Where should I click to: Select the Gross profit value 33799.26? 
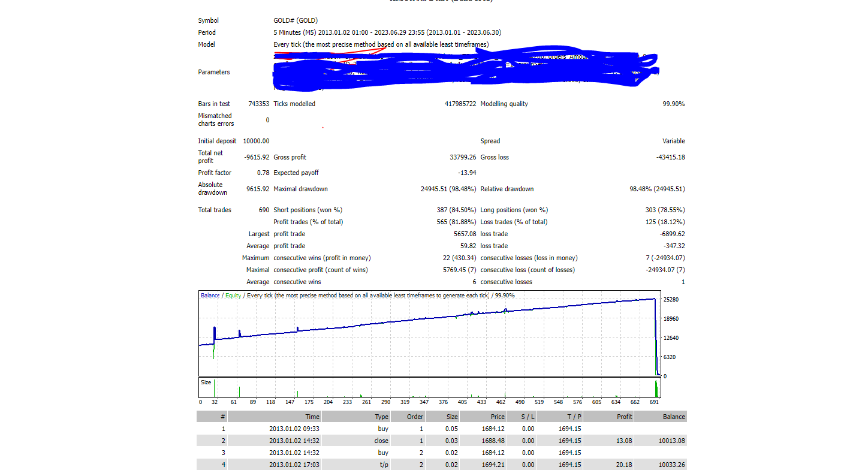click(x=463, y=157)
